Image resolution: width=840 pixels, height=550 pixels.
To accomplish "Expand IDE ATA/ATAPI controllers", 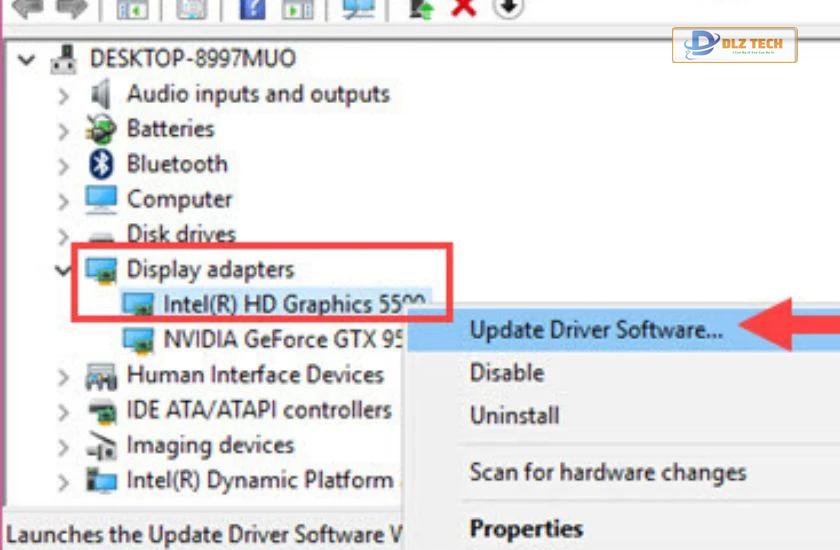I will tap(63, 413).
